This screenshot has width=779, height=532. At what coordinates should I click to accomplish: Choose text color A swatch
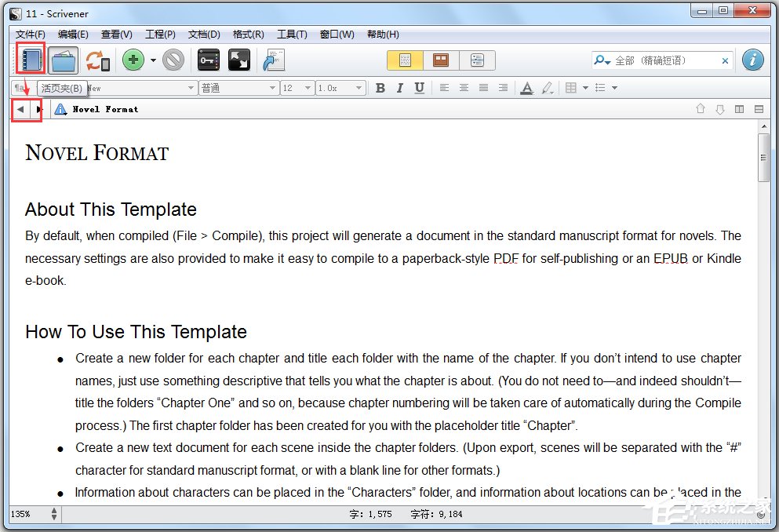pyautogui.click(x=526, y=89)
